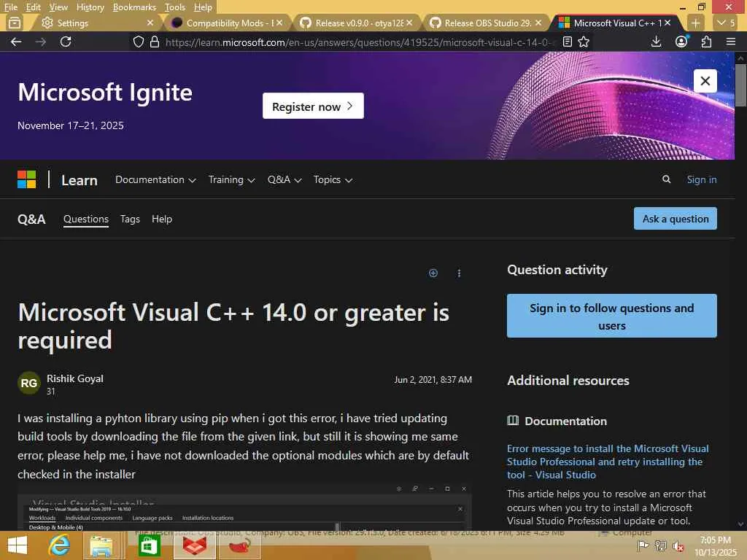The width and height of the screenshot is (747, 560).
Task: Open the Firefox account icon
Action: coord(681,42)
